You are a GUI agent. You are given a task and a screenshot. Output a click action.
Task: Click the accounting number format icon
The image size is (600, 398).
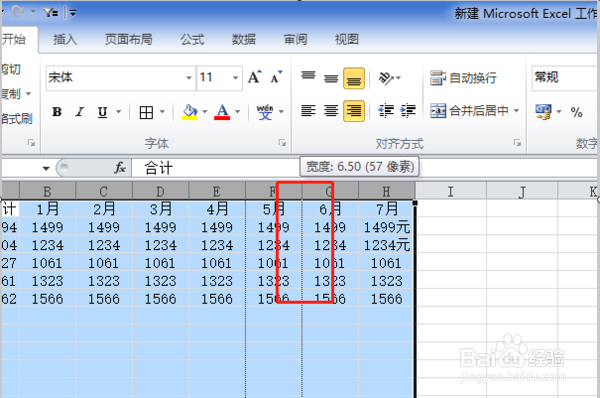pyautogui.click(x=543, y=112)
